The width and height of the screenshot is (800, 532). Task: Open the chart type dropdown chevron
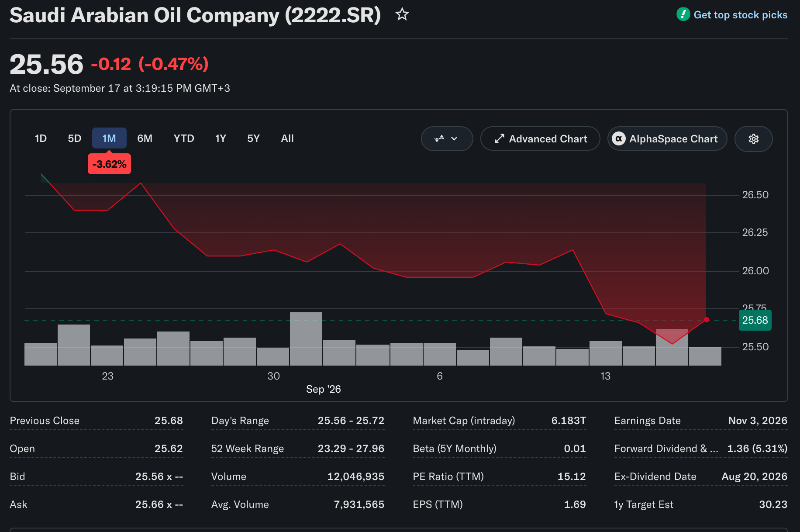[x=454, y=139]
